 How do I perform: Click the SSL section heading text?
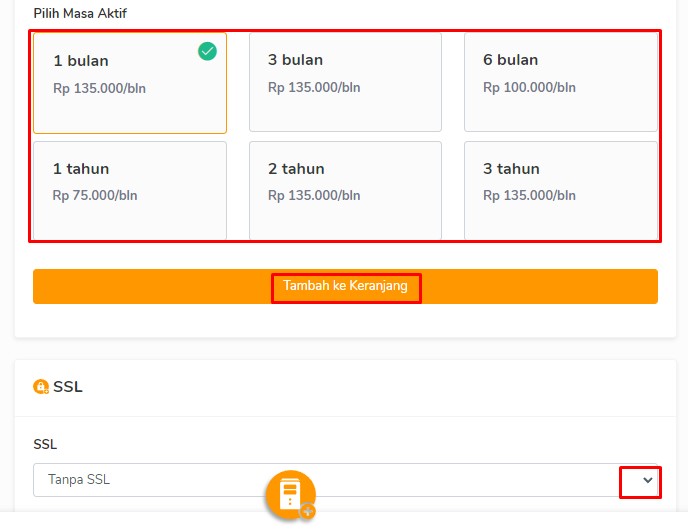(68, 387)
